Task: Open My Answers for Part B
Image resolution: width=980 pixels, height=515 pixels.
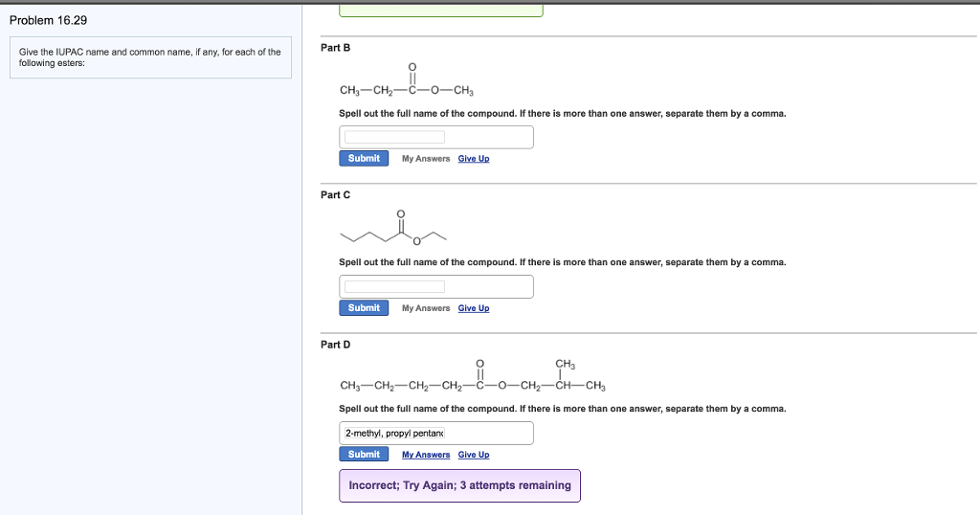Action: 426,159
